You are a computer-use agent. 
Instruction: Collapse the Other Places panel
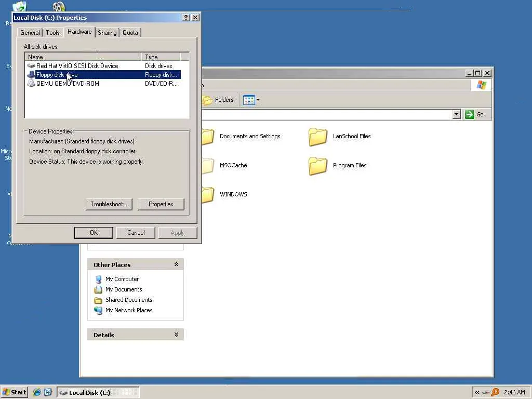click(177, 264)
